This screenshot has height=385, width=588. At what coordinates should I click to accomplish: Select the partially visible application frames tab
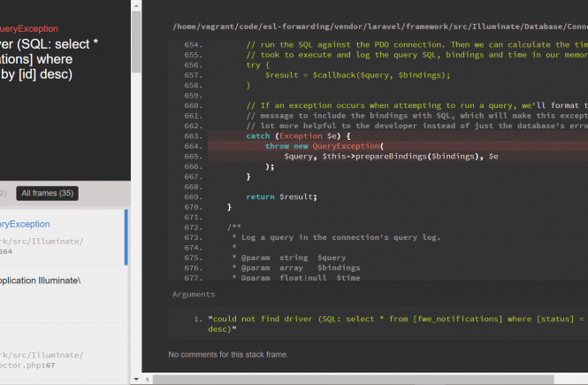(4, 193)
